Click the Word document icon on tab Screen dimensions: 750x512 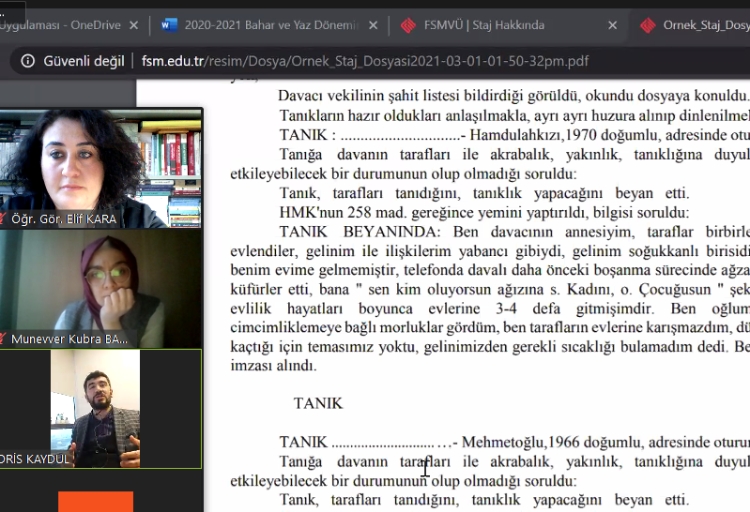pos(168,25)
